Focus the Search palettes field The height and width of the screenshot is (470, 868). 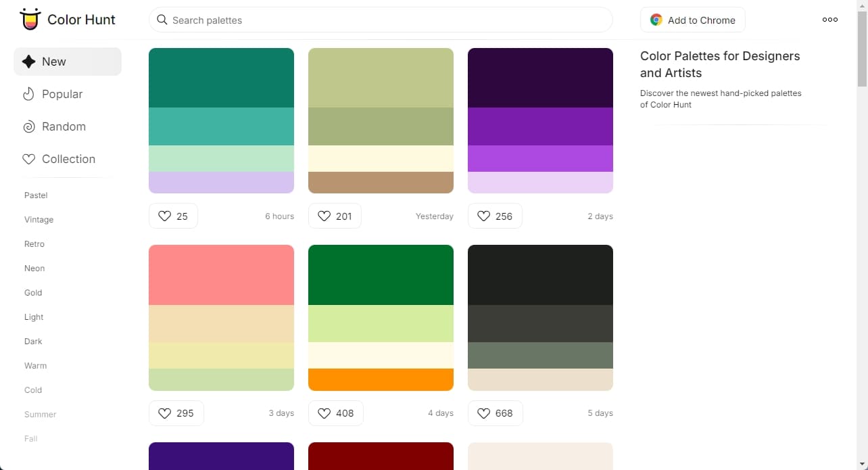coord(381,20)
